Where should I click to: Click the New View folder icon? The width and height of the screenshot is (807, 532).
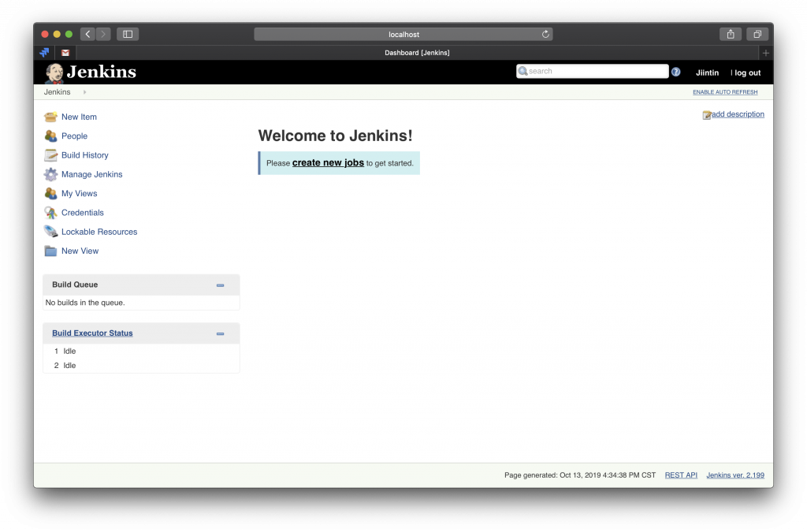coord(50,251)
